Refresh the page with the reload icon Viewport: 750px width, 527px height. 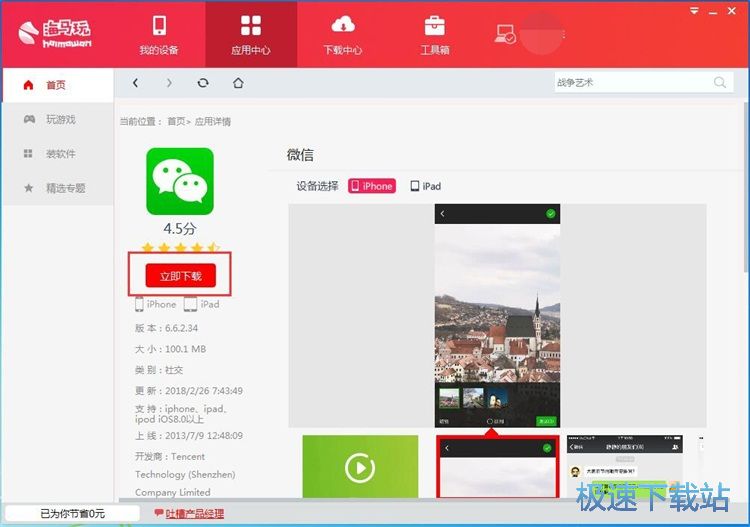[203, 83]
